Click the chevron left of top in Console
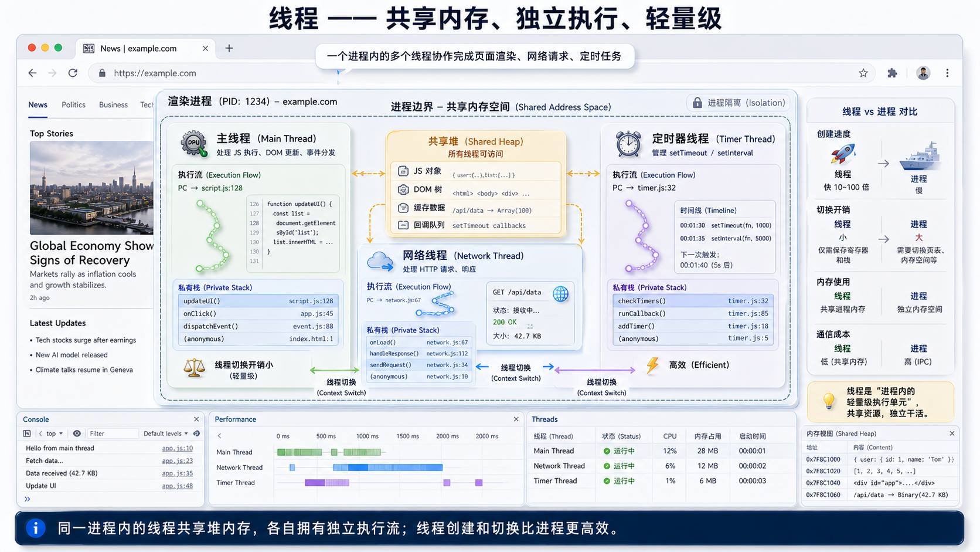 40,434
